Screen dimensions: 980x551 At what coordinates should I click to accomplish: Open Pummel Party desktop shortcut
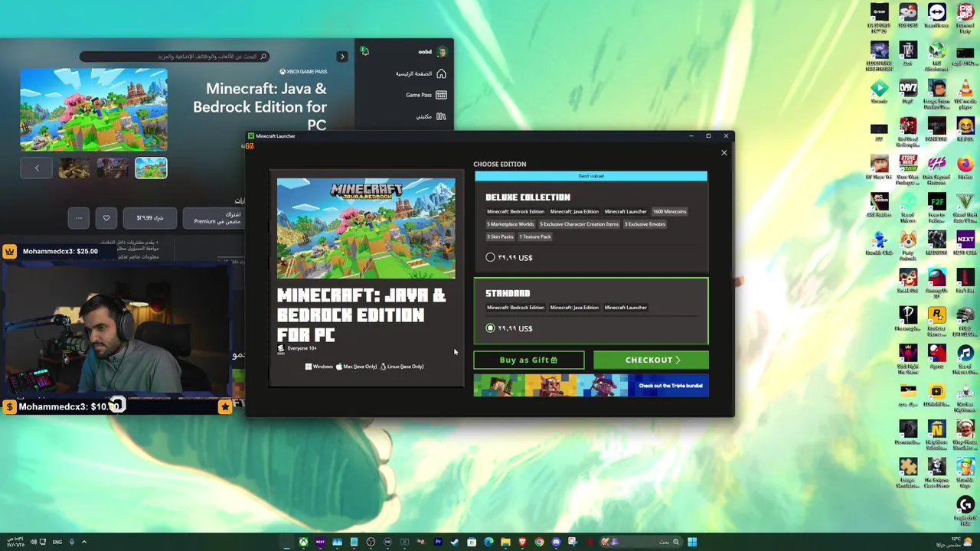(x=965, y=17)
